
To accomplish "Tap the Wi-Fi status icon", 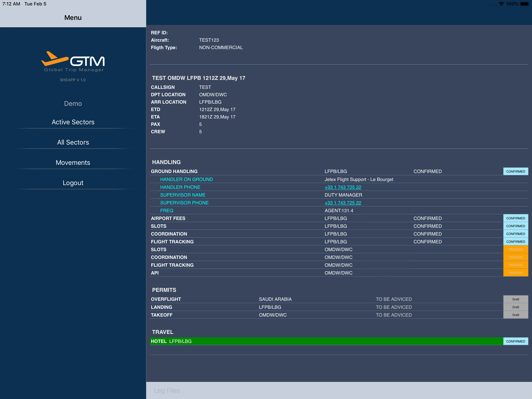I will click(x=501, y=4).
